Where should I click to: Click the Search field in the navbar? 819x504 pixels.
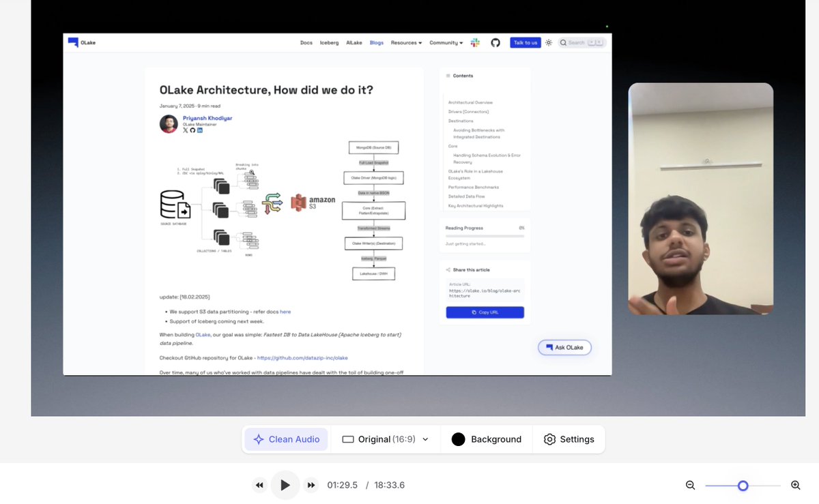581,42
